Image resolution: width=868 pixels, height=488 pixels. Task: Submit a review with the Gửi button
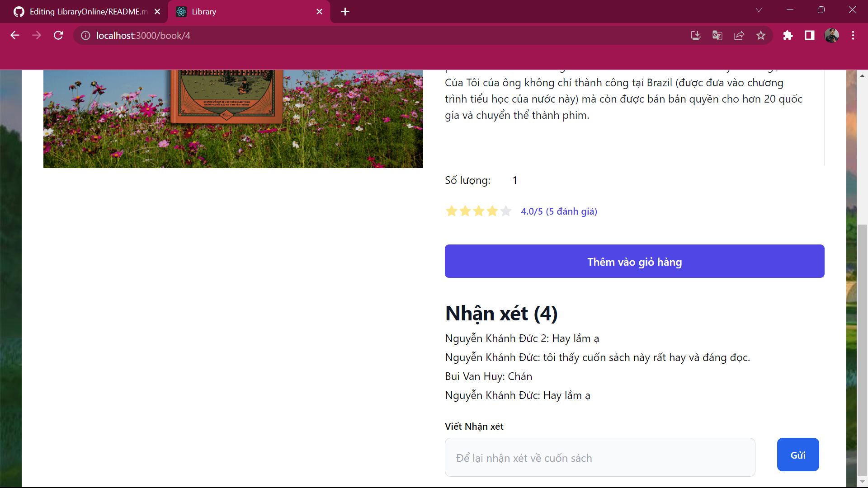click(797, 455)
